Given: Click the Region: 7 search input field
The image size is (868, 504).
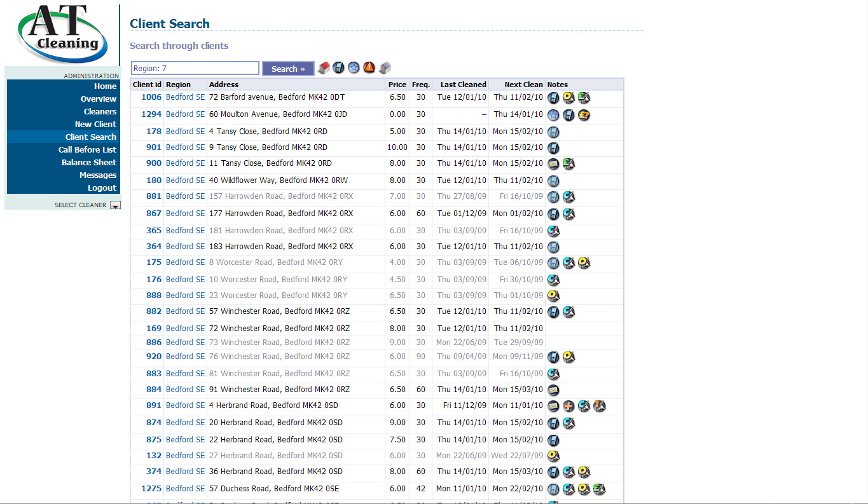Looking at the screenshot, I should pos(195,69).
